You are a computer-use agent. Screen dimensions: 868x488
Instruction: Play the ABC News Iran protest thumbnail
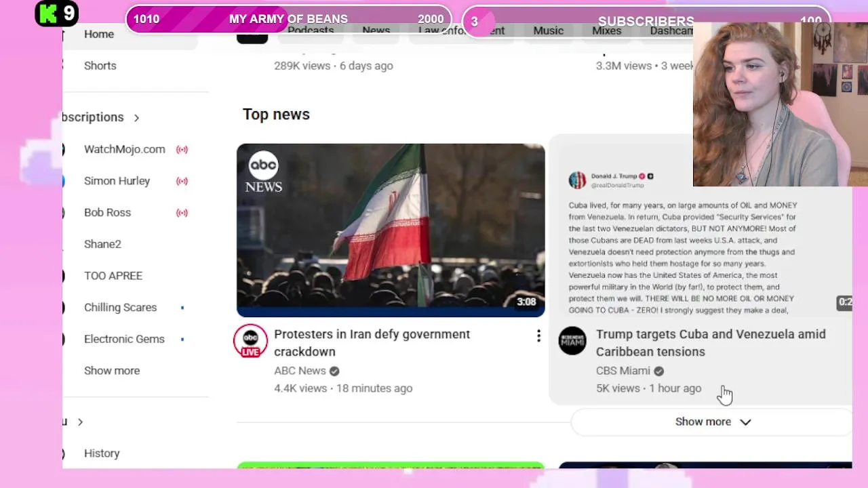tap(391, 230)
